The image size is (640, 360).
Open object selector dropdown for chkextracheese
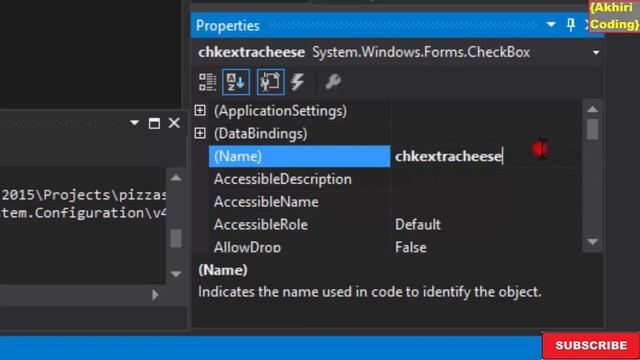coord(596,53)
